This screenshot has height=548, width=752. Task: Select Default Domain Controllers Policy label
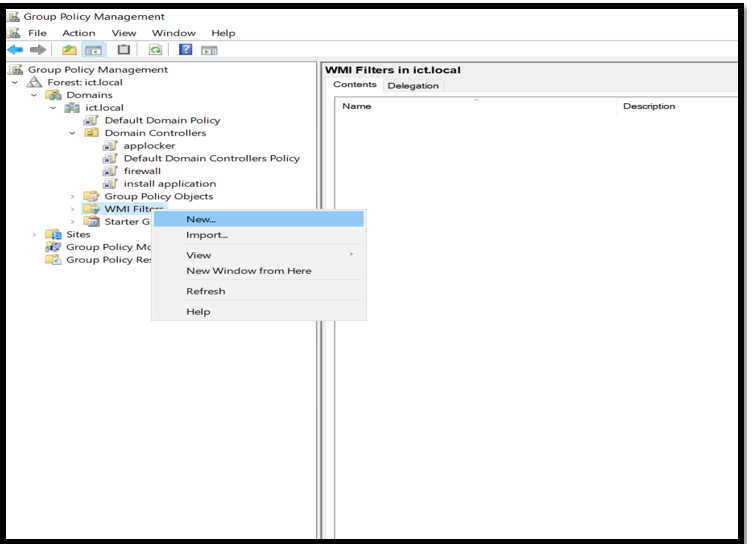[x=212, y=158]
